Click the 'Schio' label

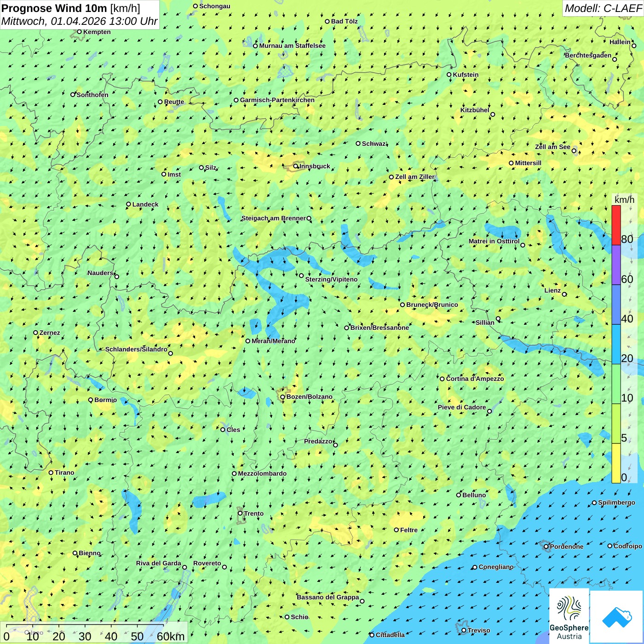[299, 617]
